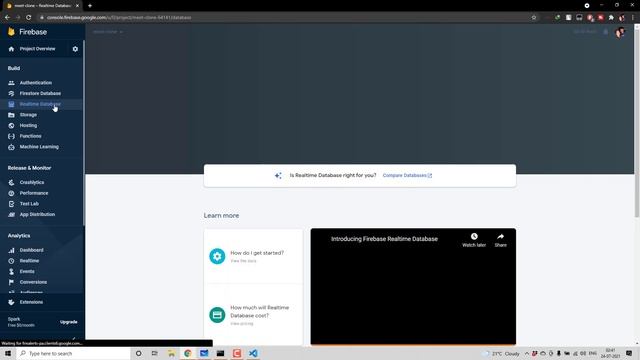
Task: Click the browser address bar
Action: click(286, 18)
